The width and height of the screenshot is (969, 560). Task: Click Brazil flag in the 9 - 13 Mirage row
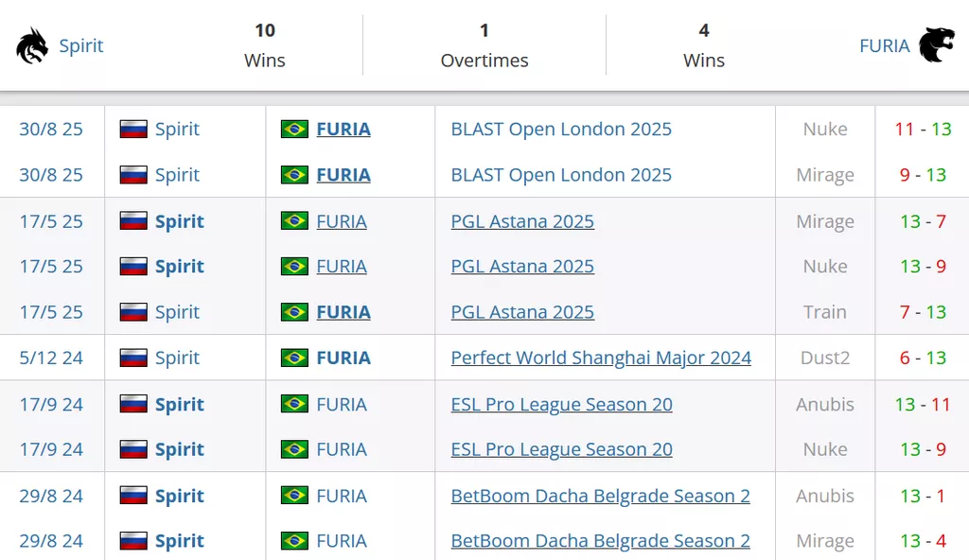coord(295,175)
